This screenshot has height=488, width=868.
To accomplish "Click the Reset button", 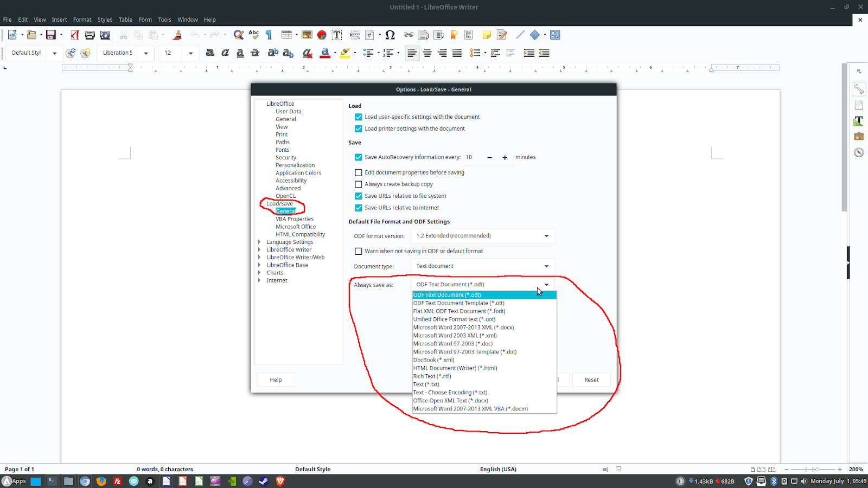I will [x=591, y=380].
